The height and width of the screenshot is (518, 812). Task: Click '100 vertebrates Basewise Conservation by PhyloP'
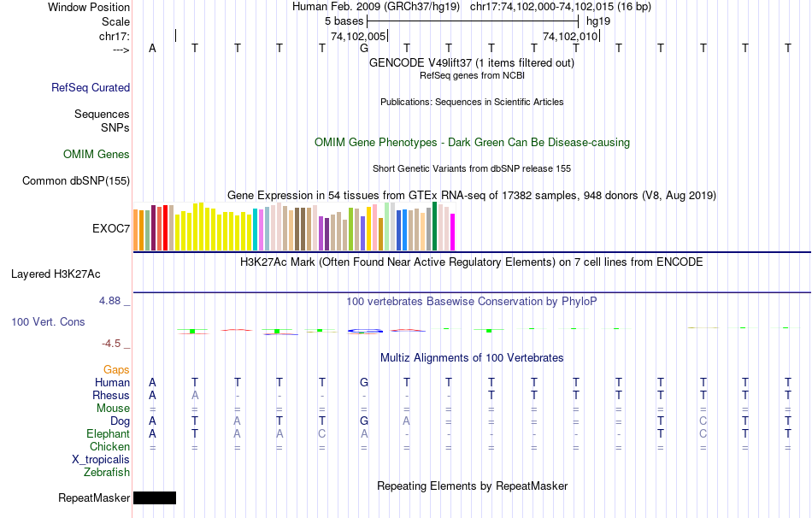click(x=472, y=302)
